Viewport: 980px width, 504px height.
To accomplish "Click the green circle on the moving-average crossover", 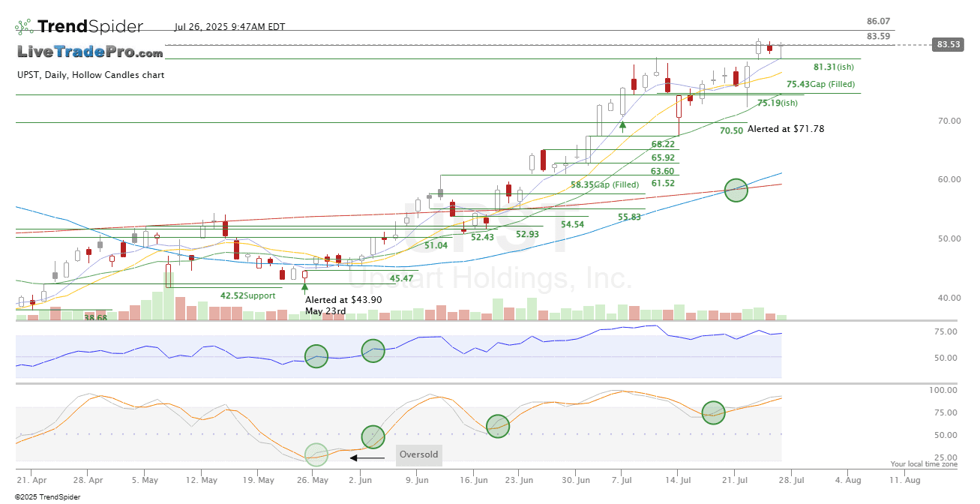I will [x=736, y=190].
